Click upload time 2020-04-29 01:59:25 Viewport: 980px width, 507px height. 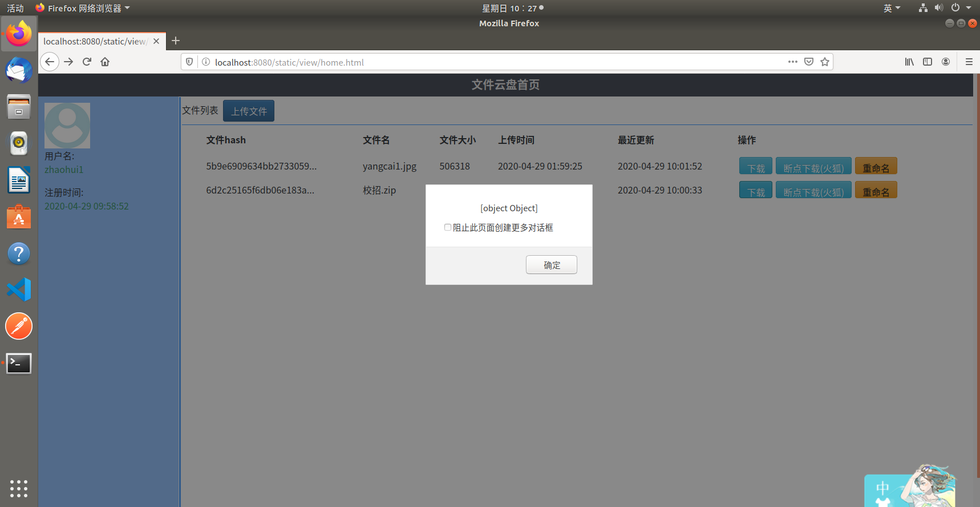(540, 166)
